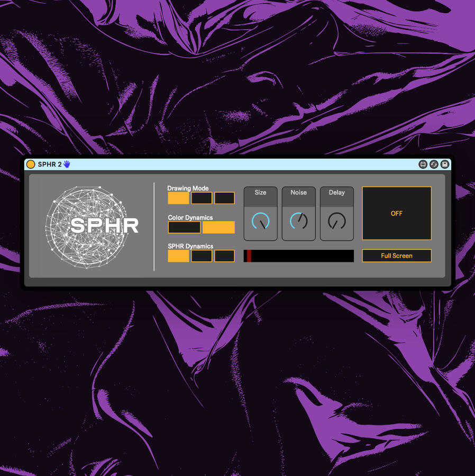Select the third Drawing Mode option
Viewport: 475px width, 476px height.
click(x=224, y=198)
